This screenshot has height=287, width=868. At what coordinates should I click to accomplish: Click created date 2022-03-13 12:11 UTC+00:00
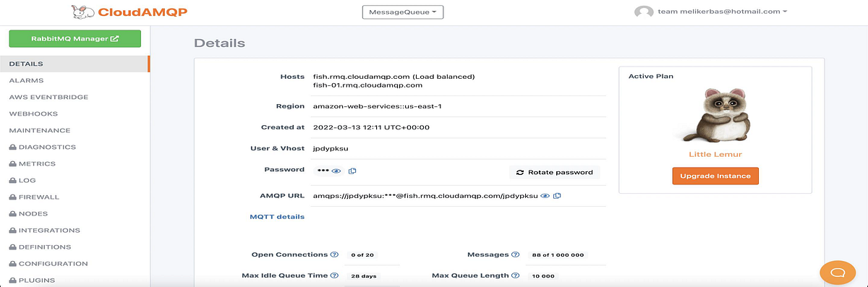coord(371,127)
